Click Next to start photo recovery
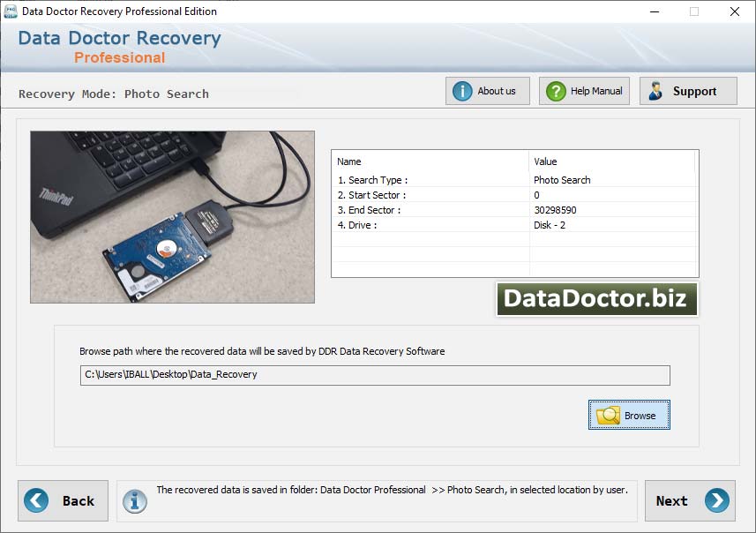756x533 pixels. coord(690,500)
